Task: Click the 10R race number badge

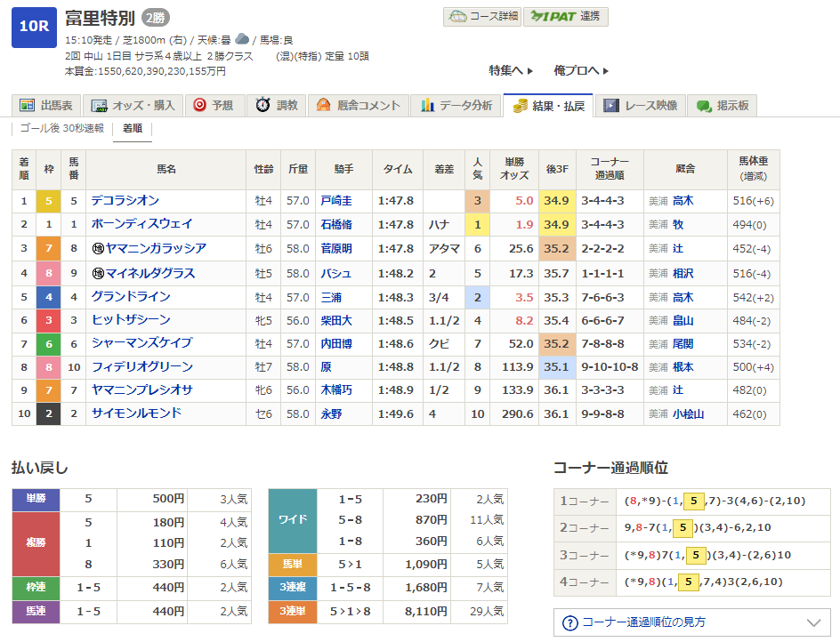Action: pyautogui.click(x=34, y=26)
